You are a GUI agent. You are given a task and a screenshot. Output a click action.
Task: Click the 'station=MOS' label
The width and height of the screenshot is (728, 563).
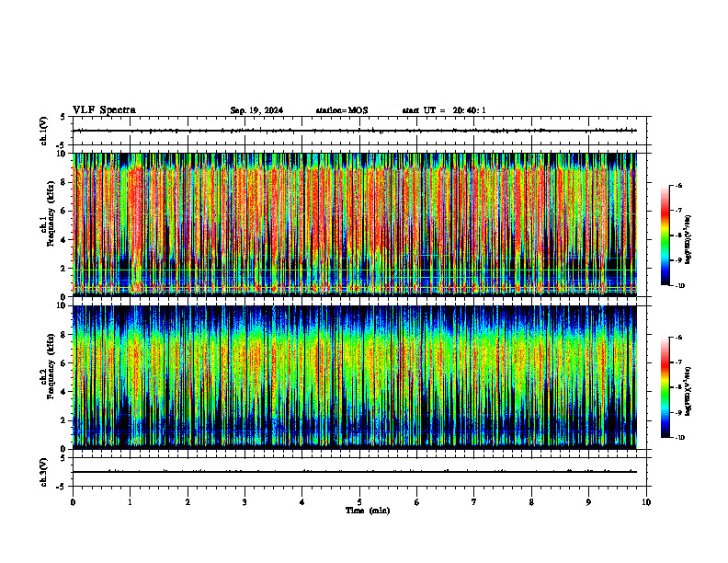[342, 110]
